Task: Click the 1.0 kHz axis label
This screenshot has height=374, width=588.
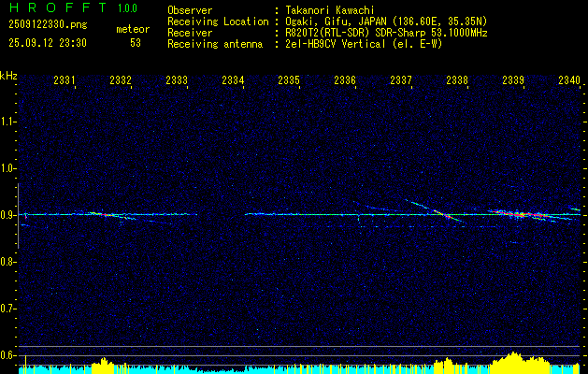Action: pos(7,168)
